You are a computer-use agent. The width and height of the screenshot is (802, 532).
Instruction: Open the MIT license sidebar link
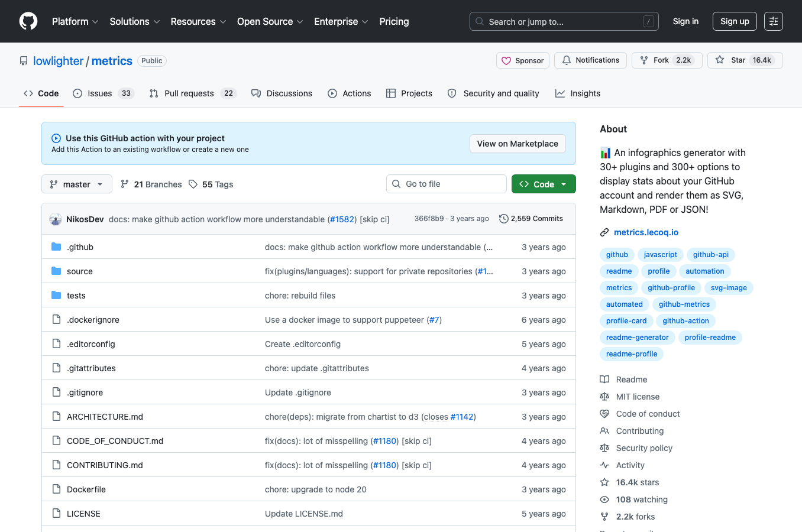[629, 397]
